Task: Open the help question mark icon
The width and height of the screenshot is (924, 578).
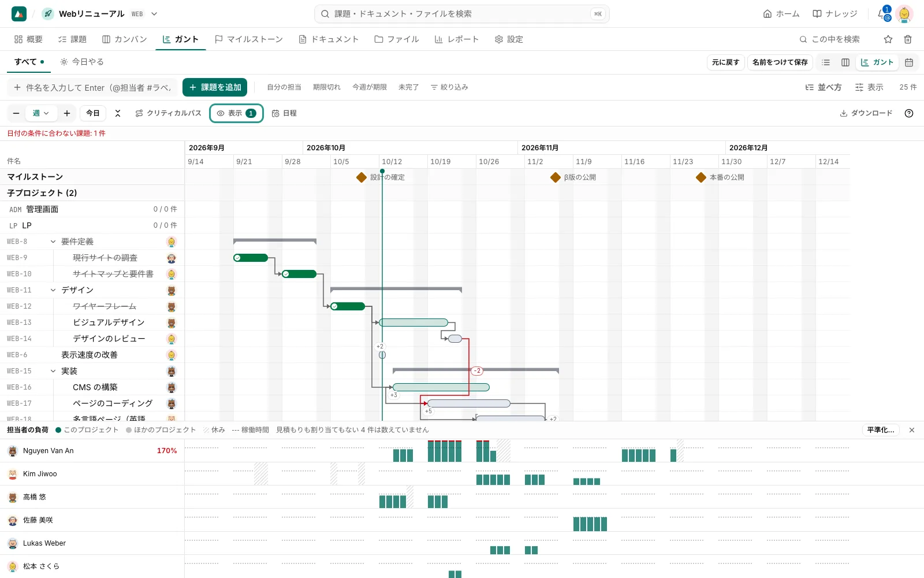Action: click(x=909, y=113)
